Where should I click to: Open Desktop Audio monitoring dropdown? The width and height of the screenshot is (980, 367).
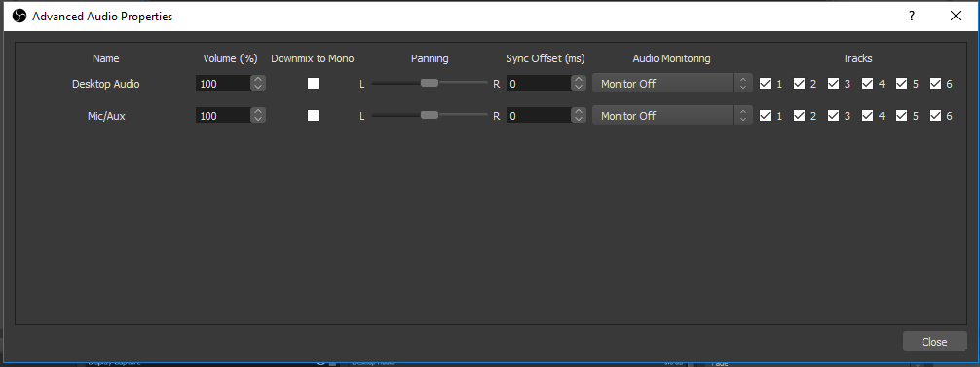[x=672, y=83]
